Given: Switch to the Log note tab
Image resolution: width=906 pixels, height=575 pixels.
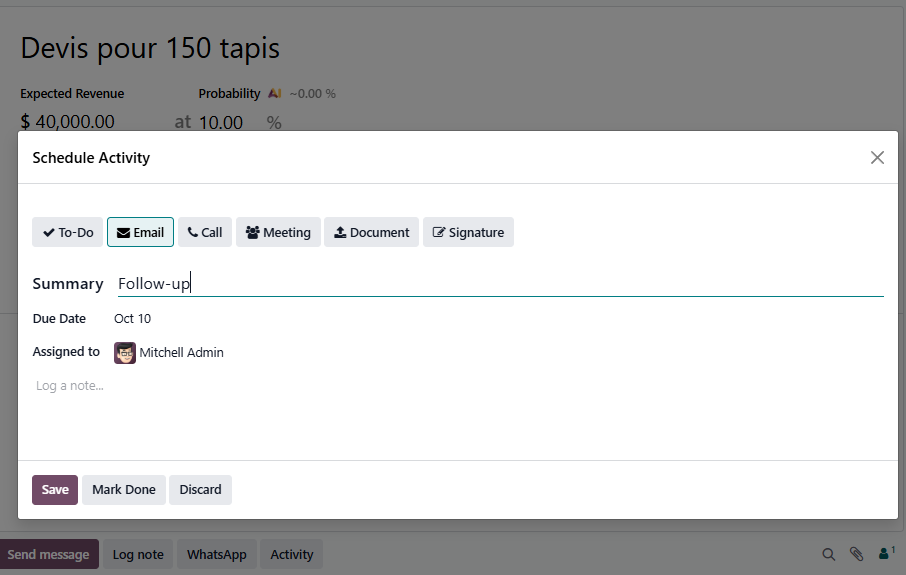Looking at the screenshot, I should point(137,554).
